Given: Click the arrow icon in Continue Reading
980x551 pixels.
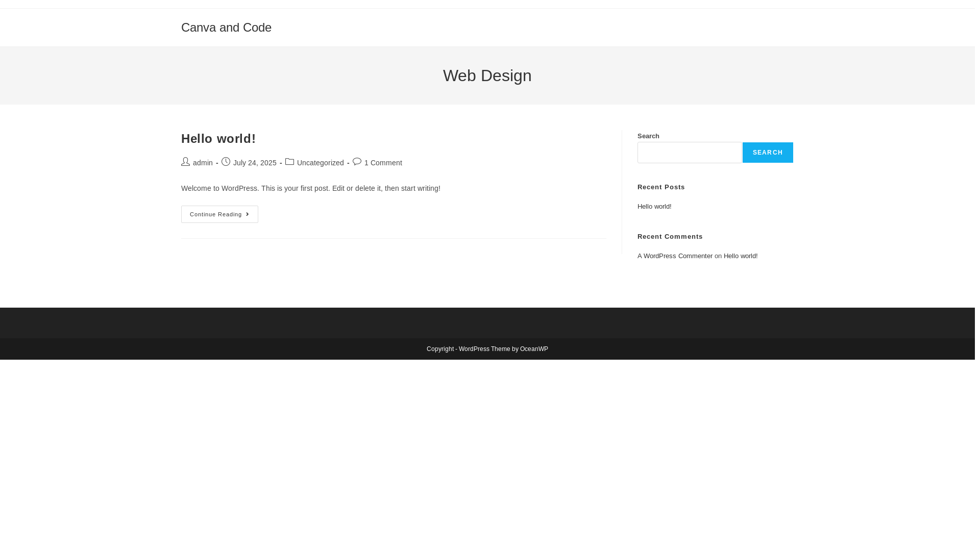Looking at the screenshot, I should pyautogui.click(x=248, y=214).
